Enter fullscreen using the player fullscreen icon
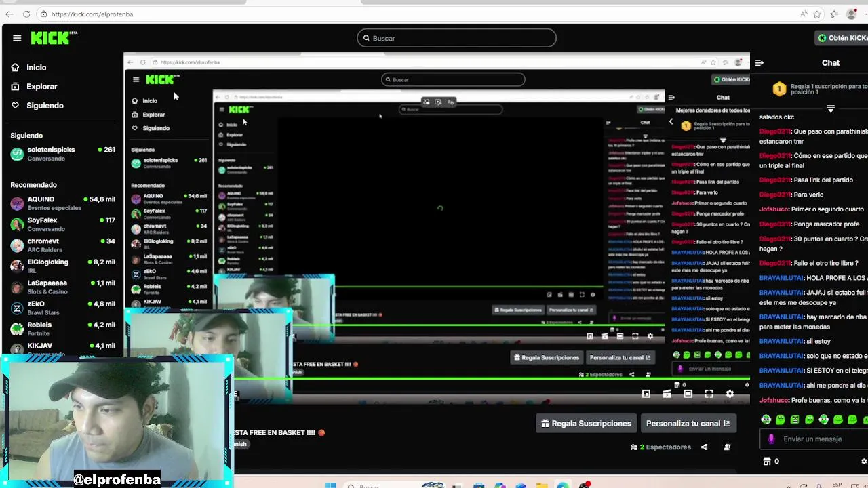 (x=709, y=394)
